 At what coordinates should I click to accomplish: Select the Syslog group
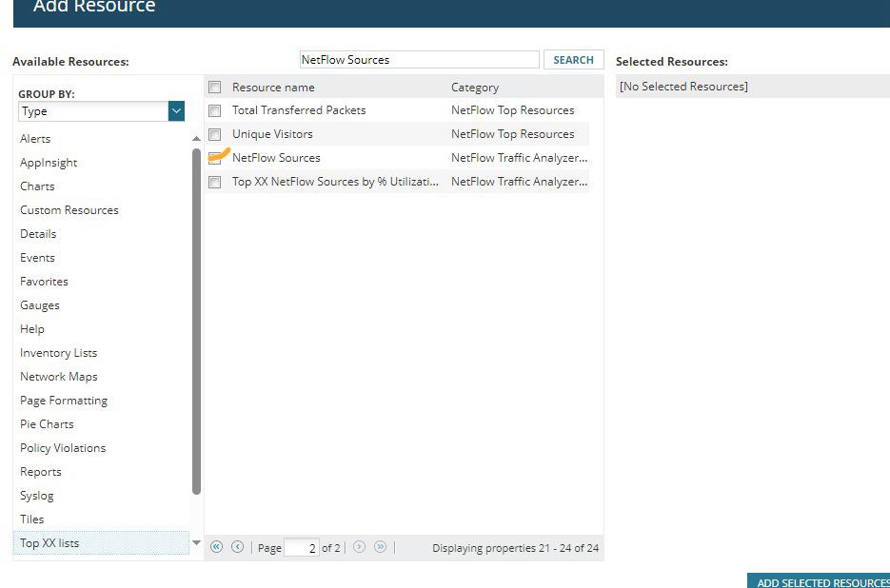click(37, 496)
